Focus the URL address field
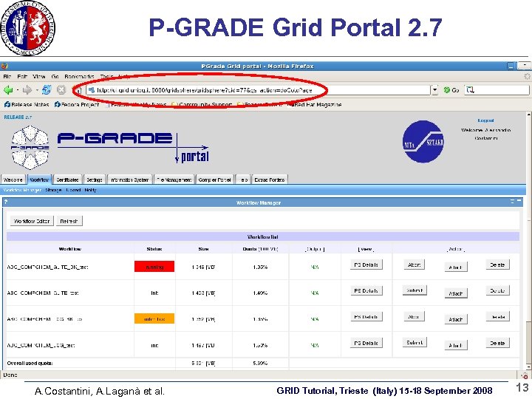Screen dimensions: 532x399 259,90
